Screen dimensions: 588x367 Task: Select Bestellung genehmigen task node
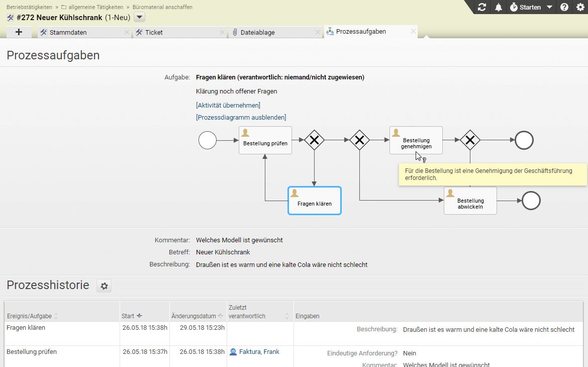[x=416, y=140]
